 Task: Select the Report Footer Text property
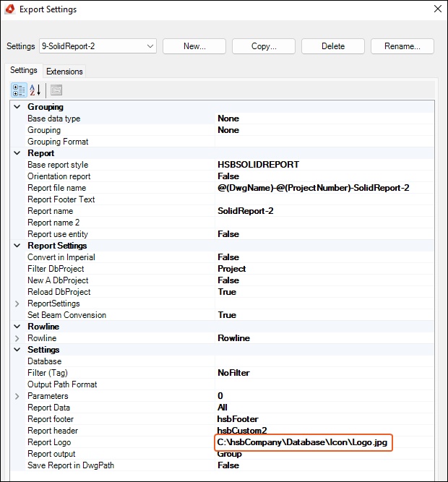(x=61, y=199)
